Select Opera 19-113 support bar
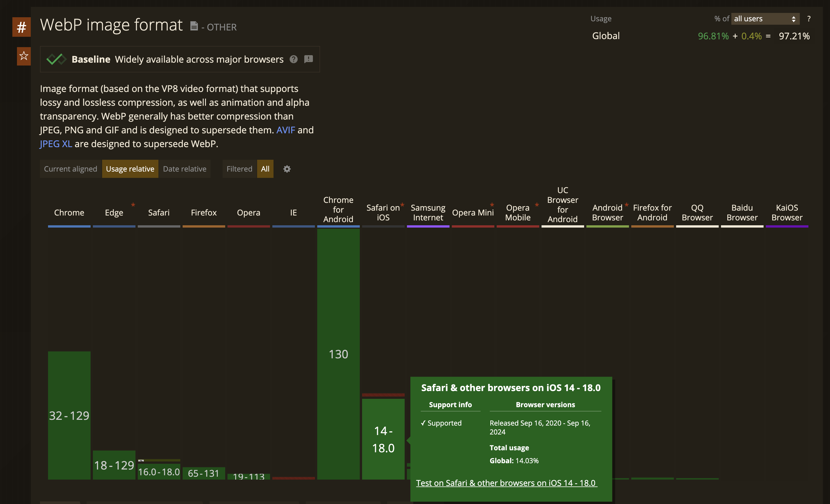This screenshot has height=504, width=830. (248, 476)
